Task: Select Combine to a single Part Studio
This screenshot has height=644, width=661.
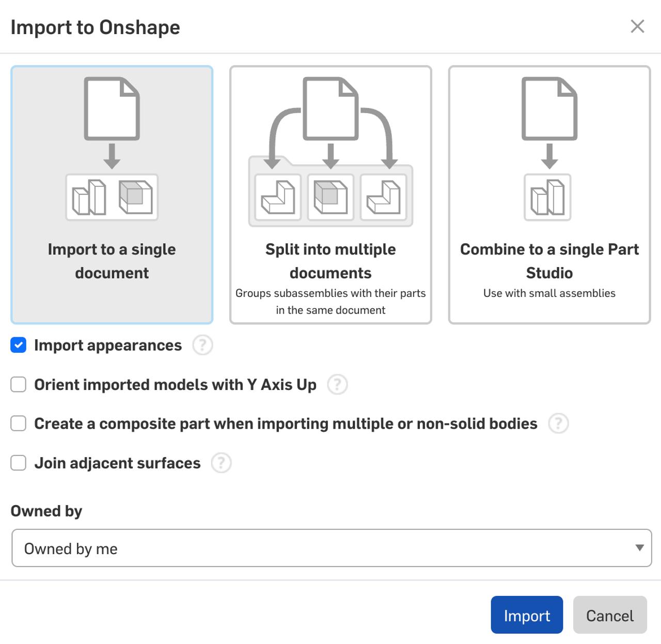Action: click(x=549, y=261)
